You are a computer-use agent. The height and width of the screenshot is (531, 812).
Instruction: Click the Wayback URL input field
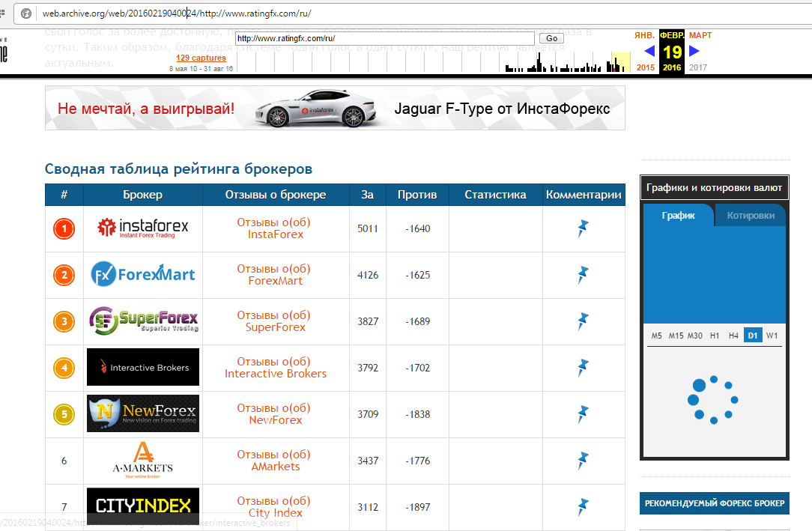[x=385, y=38]
